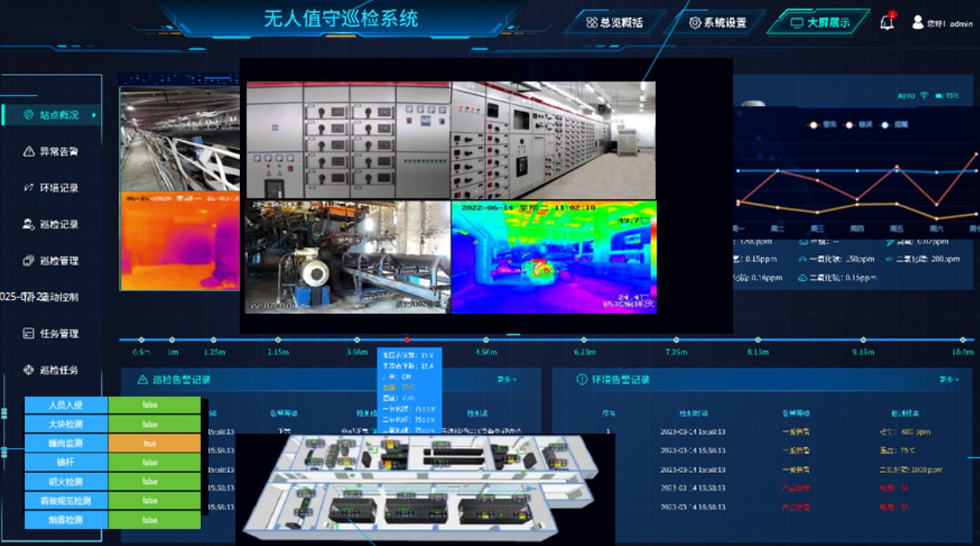Click the admin user avatar icon

click(x=917, y=22)
